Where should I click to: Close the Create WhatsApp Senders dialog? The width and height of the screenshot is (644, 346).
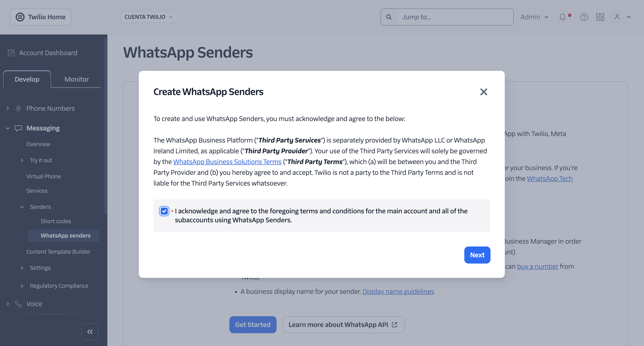coord(484,92)
